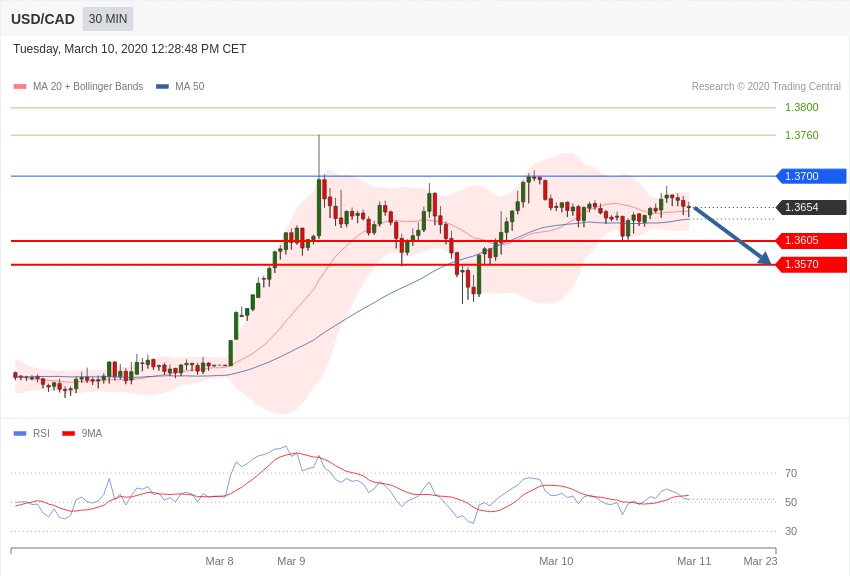Open the 30 MIN timeframe selector

tap(108, 19)
